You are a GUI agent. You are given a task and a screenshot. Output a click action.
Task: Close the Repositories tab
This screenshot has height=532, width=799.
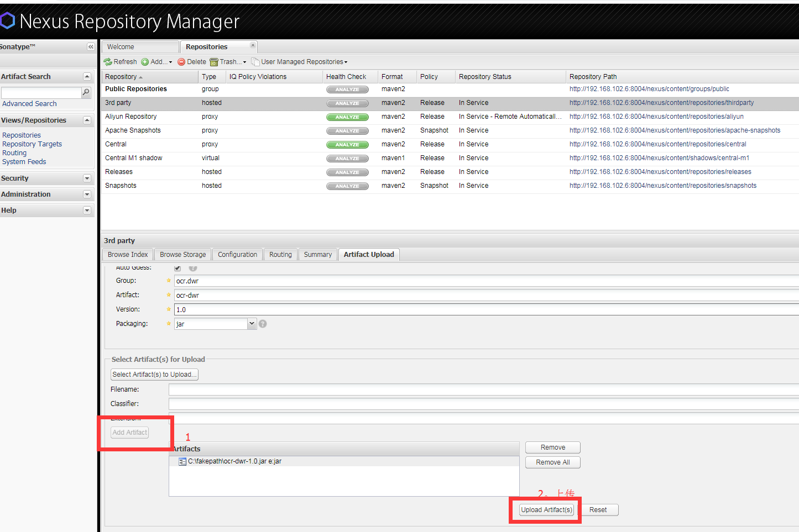(253, 45)
